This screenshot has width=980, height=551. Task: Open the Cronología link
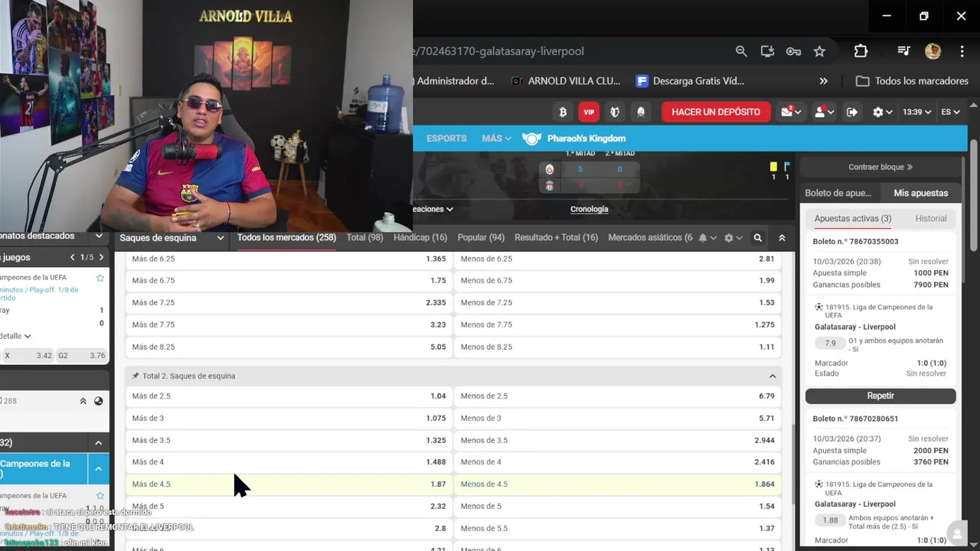[x=589, y=209]
